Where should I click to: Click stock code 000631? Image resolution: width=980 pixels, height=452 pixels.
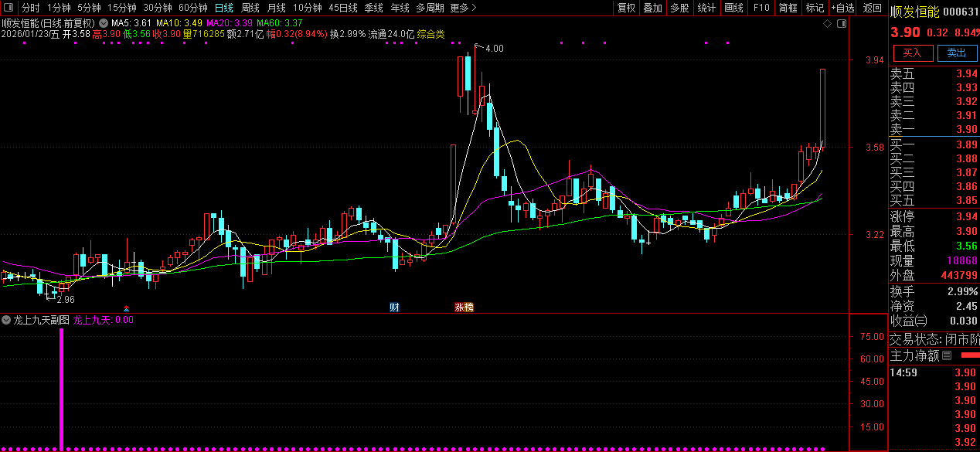961,11
